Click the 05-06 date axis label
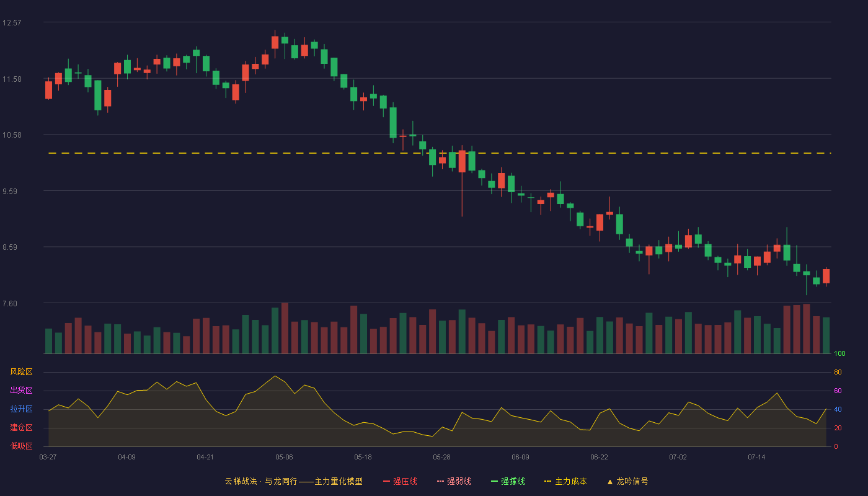 point(284,457)
